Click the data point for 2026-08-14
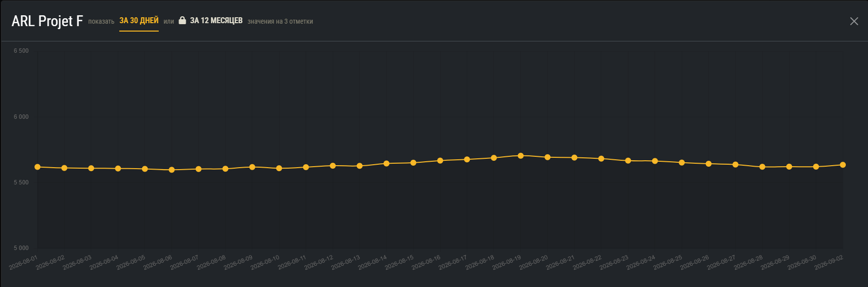The width and height of the screenshot is (868, 287). click(x=386, y=163)
